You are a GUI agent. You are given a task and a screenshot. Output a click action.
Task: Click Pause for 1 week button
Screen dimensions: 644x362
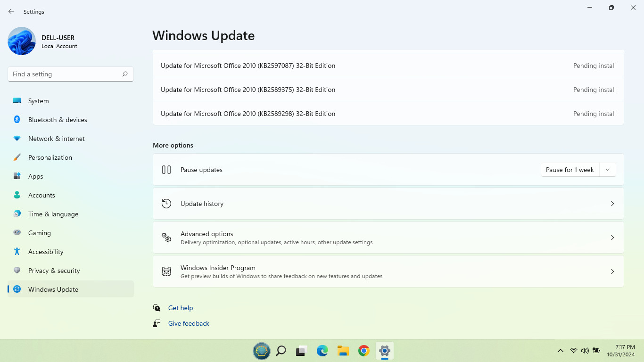tap(570, 170)
